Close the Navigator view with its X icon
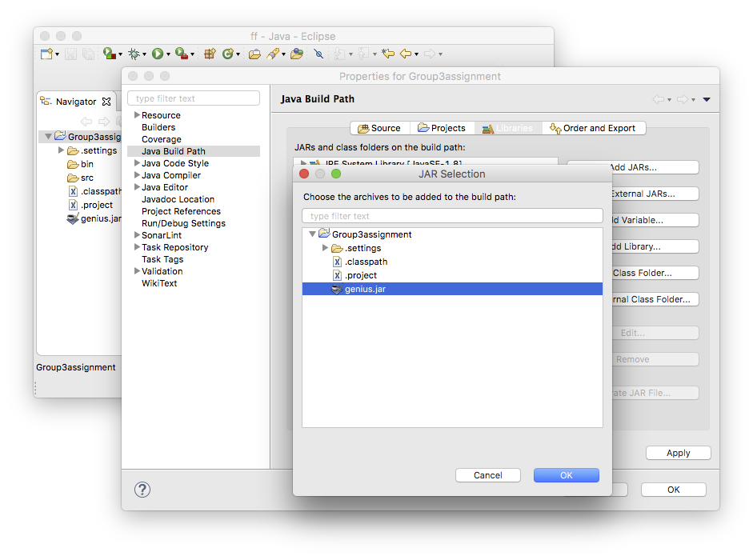Viewport: 753px width, 560px height. pyautogui.click(x=106, y=102)
